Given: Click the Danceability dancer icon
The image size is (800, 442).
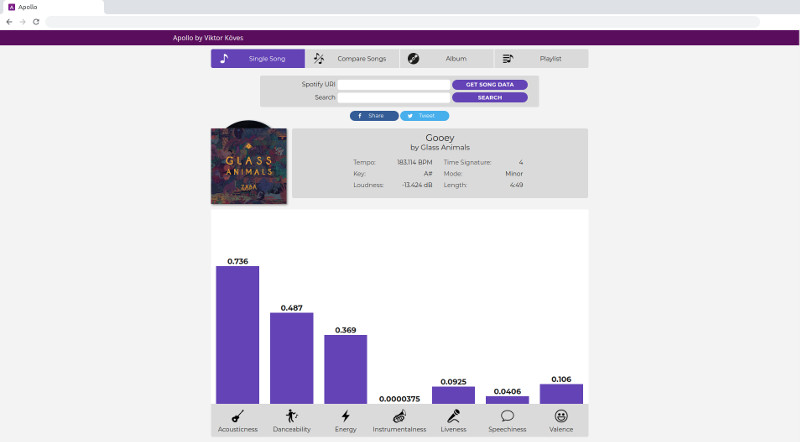Looking at the screenshot, I should (291, 416).
